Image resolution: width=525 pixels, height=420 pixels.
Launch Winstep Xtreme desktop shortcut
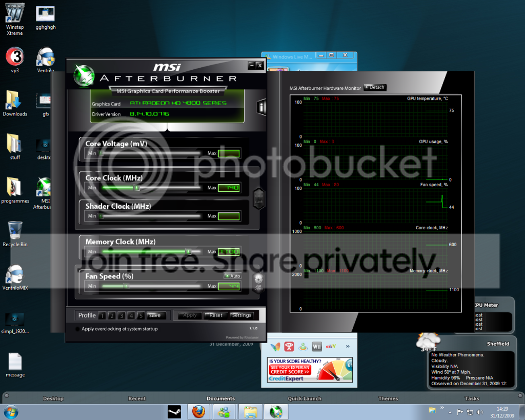pos(15,19)
